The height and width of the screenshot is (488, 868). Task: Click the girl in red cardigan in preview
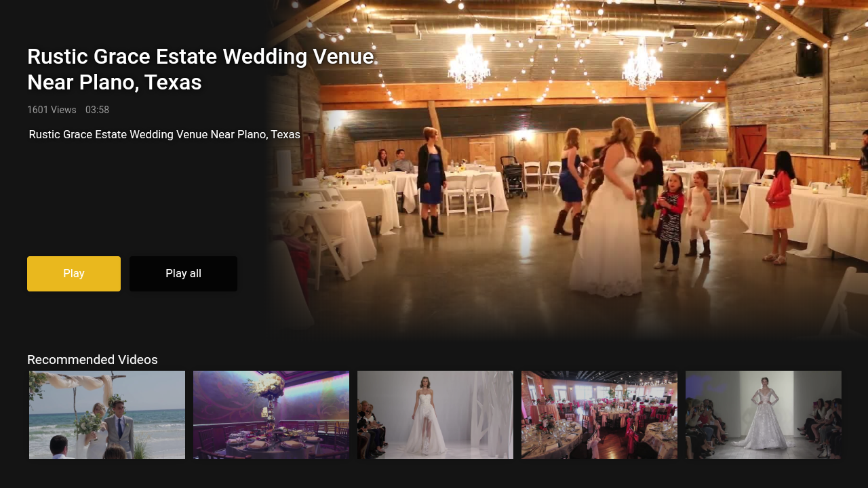pyautogui.click(x=781, y=207)
